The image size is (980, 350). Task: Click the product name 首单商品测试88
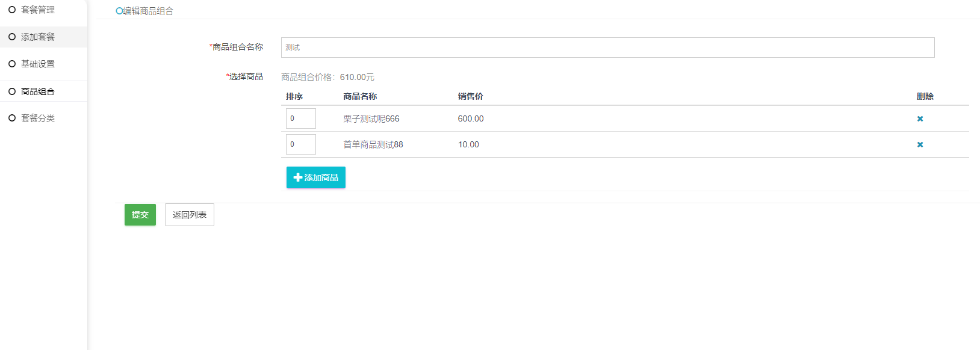point(373,145)
